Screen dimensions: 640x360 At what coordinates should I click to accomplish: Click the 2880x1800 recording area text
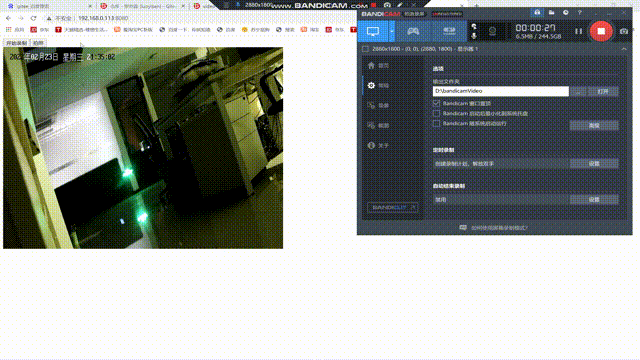click(425, 49)
